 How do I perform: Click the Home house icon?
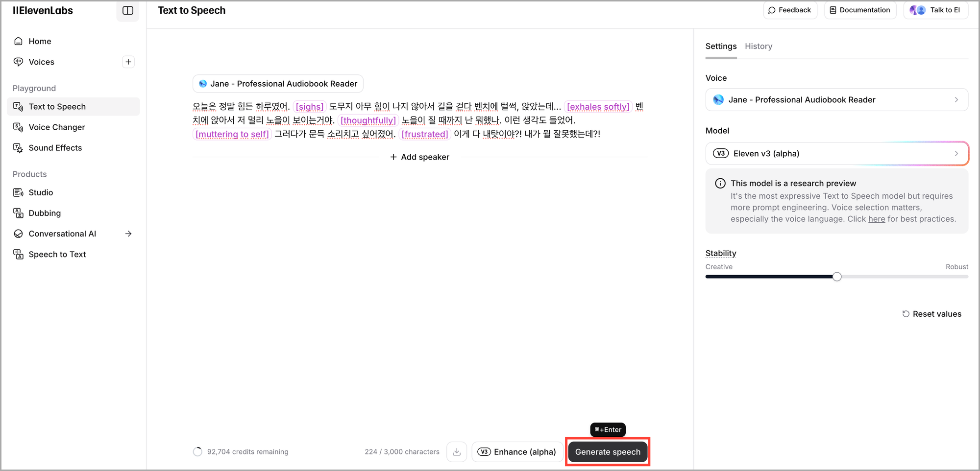18,41
